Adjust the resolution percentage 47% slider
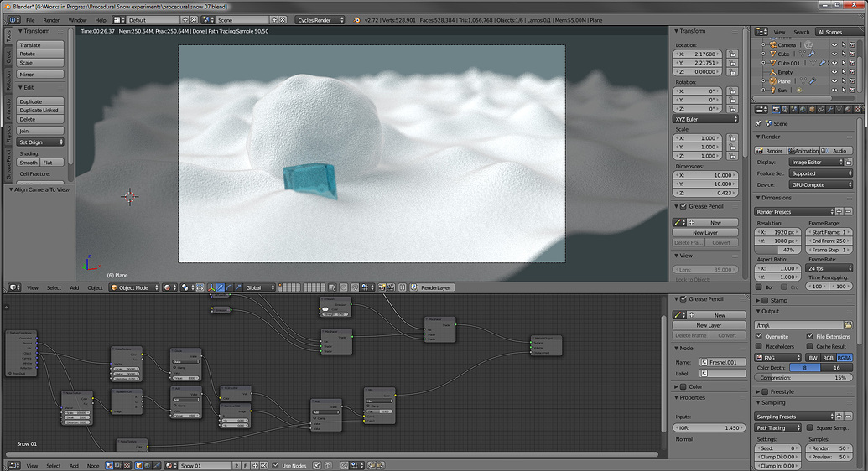The width and height of the screenshot is (868, 471). coord(777,250)
